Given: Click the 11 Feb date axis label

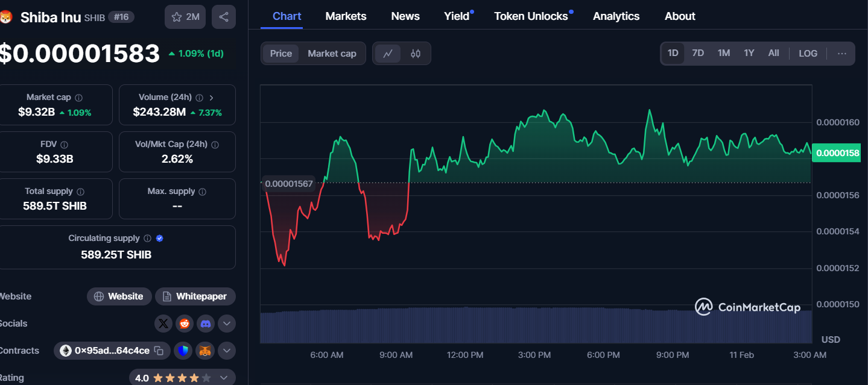Looking at the screenshot, I should click(742, 355).
